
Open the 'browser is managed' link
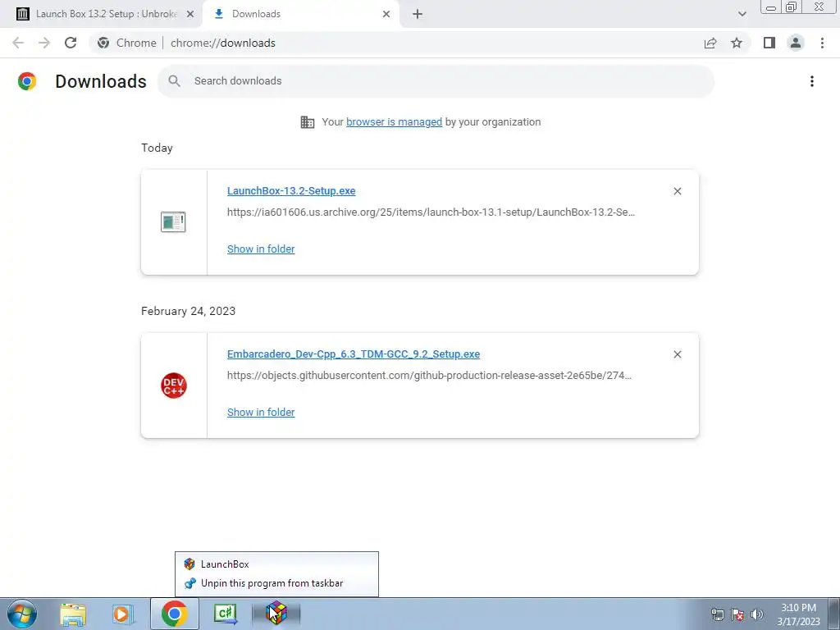pos(395,122)
